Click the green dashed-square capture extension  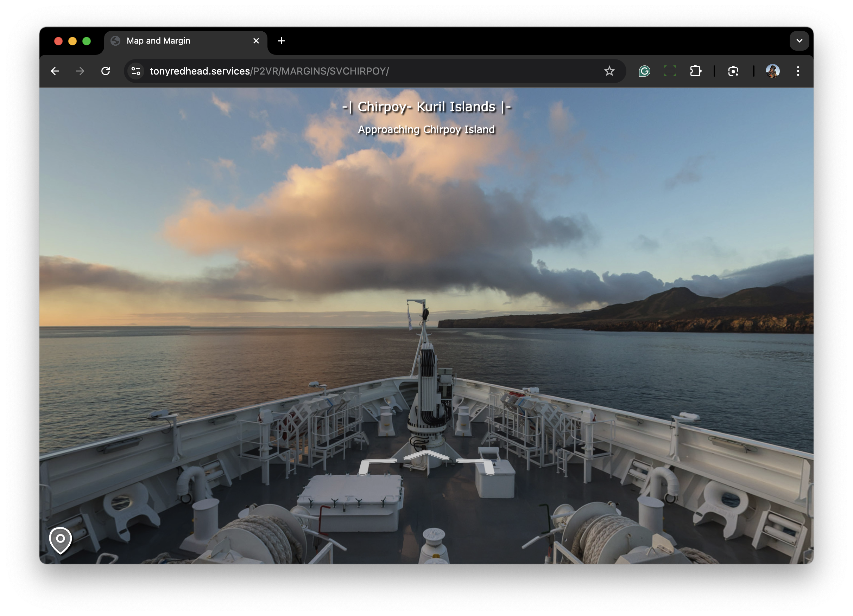click(x=670, y=71)
